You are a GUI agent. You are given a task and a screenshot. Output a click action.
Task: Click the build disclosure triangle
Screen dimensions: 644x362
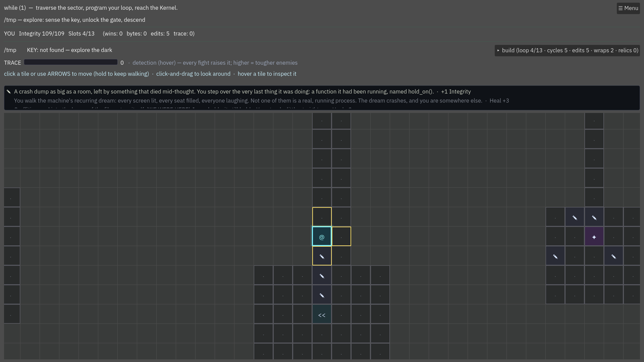click(498, 51)
